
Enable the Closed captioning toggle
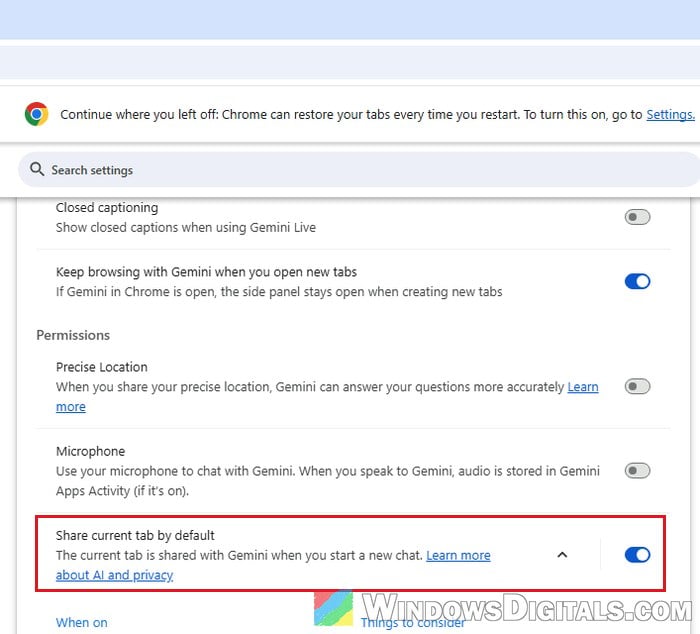point(637,217)
